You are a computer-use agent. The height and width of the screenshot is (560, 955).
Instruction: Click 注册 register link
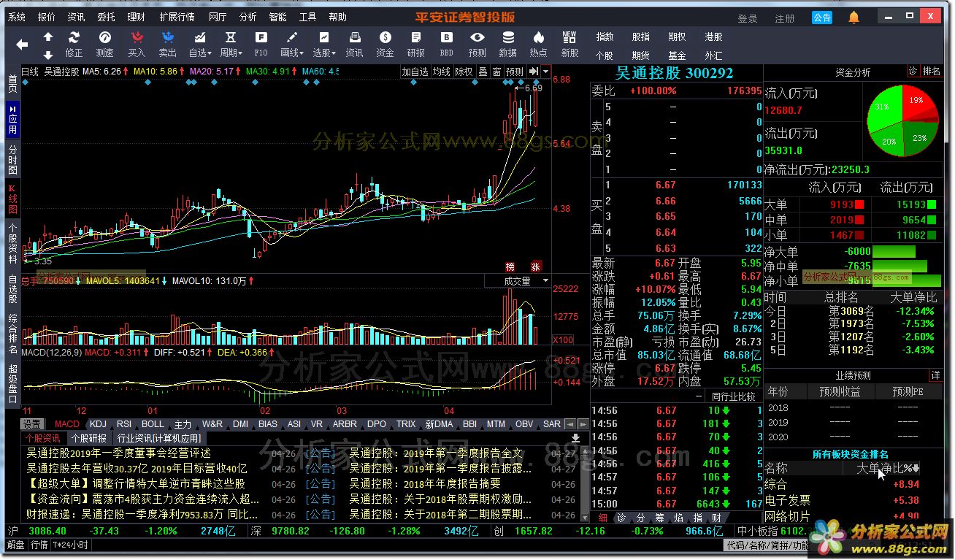coord(785,18)
